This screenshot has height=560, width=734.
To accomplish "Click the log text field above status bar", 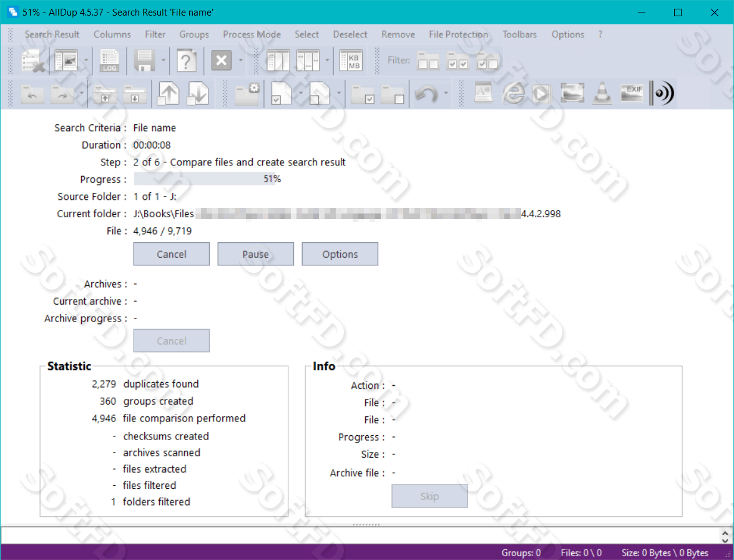I will coord(360,535).
